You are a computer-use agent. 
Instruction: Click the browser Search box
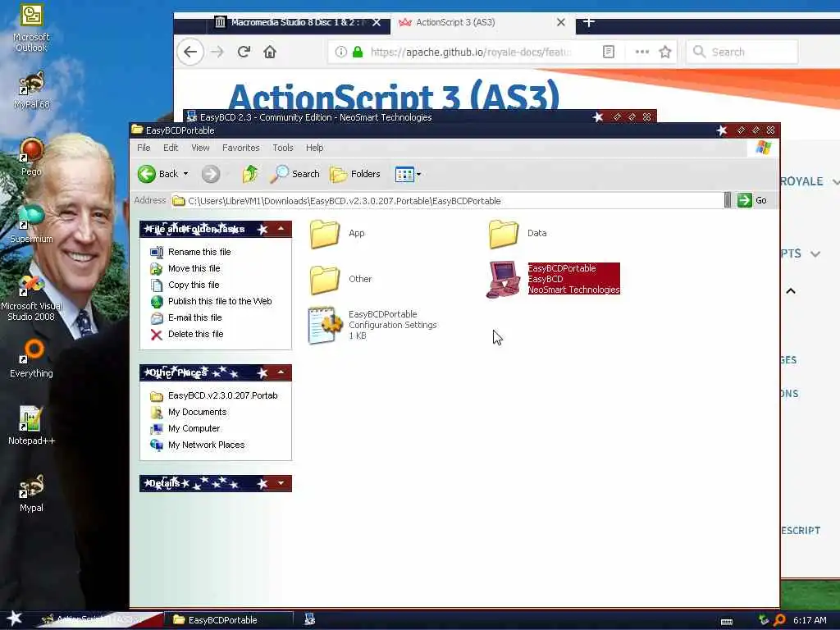742,52
